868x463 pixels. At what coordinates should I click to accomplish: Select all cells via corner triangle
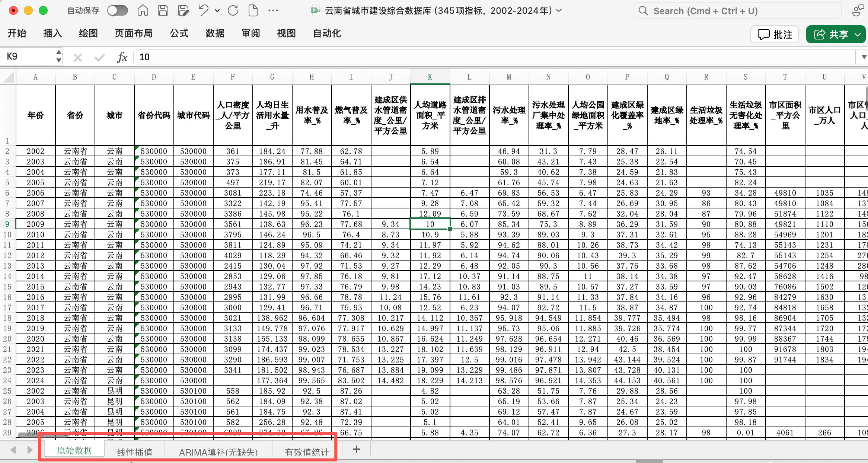coord(9,77)
